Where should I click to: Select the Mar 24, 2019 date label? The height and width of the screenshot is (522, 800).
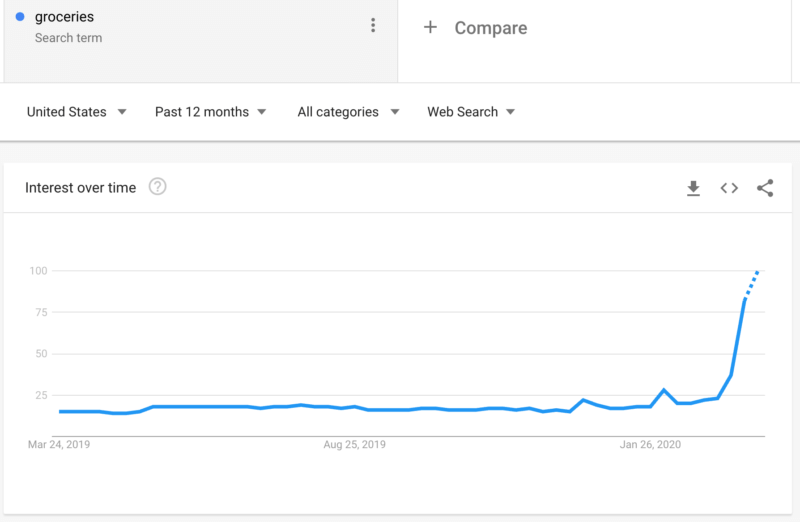59,445
